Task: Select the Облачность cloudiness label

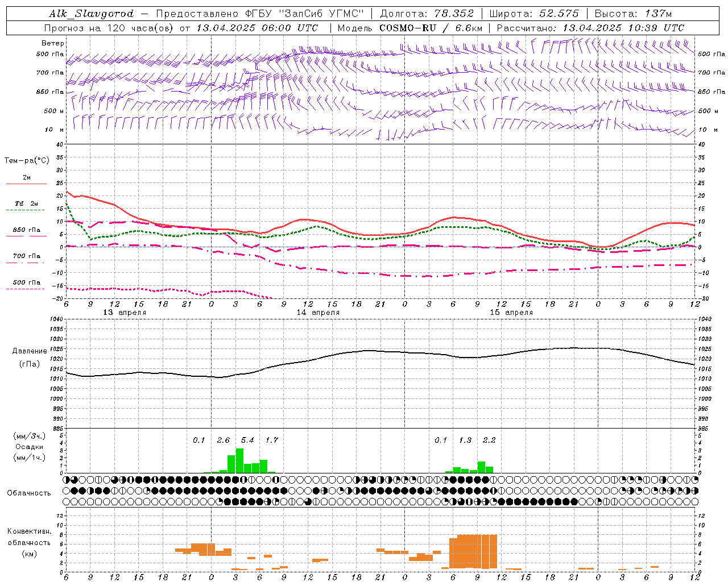Action: [29, 493]
